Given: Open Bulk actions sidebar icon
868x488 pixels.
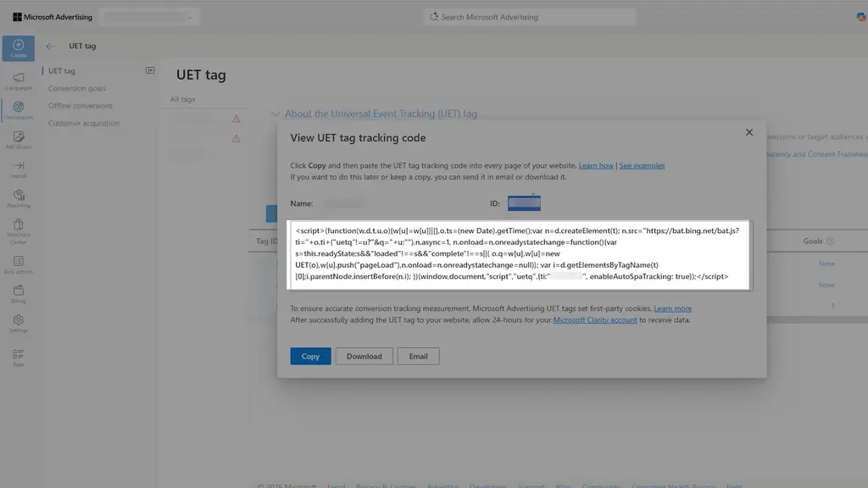Looking at the screenshot, I should tap(19, 264).
